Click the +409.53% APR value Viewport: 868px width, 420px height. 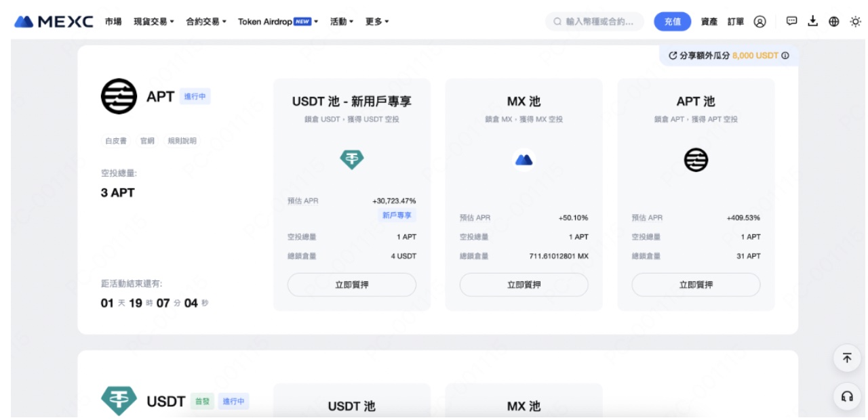click(x=743, y=218)
